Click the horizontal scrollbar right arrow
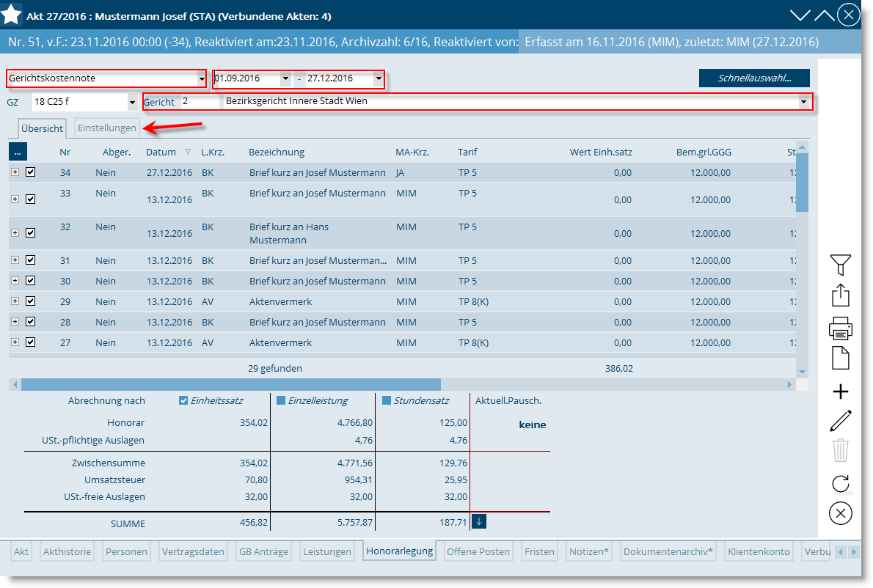Viewport: 873px width, 588px height. point(789,384)
